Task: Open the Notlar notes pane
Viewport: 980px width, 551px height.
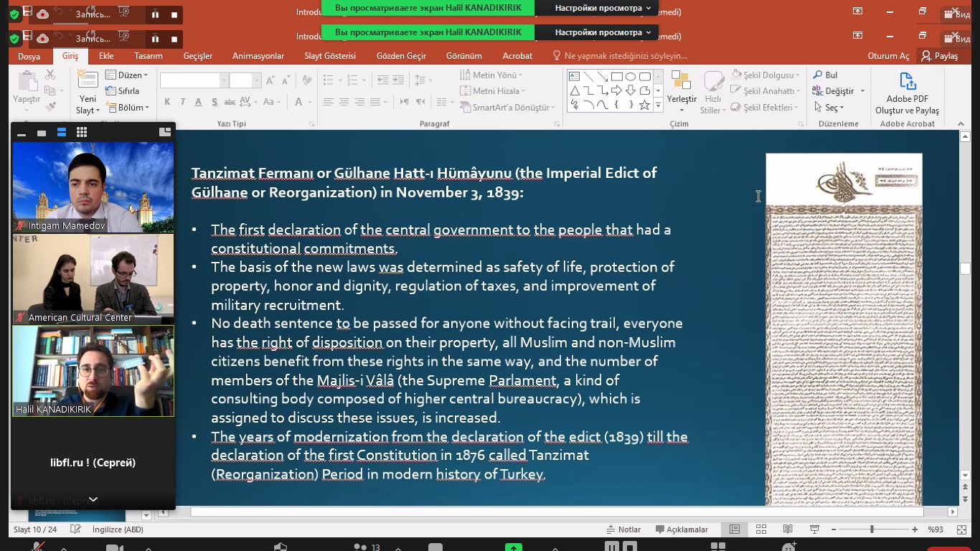Action: coord(623,529)
